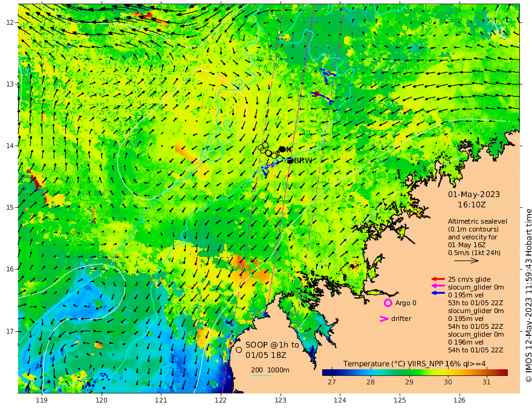Click colour bar tick label 27
This screenshot has height=411, width=532.
[332, 382]
